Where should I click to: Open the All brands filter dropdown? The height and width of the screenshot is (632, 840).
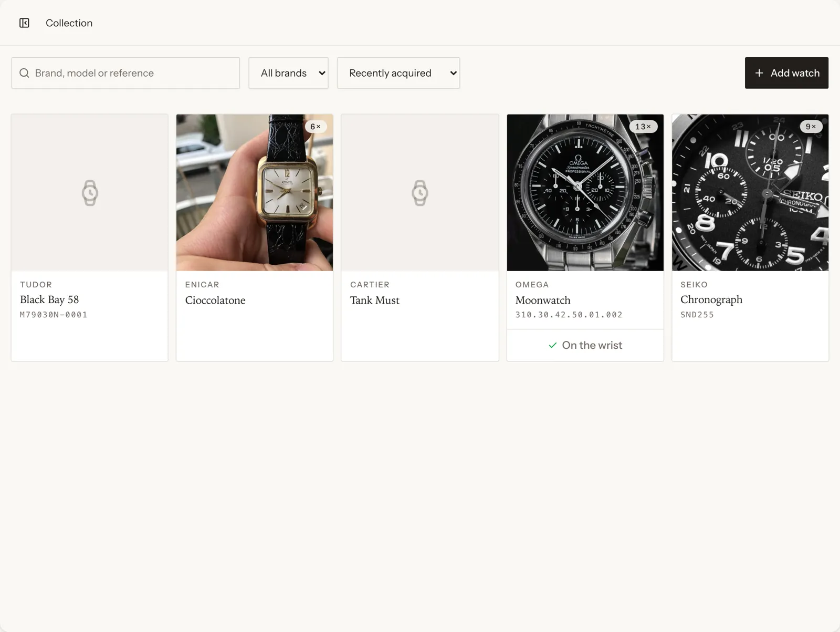pos(289,73)
